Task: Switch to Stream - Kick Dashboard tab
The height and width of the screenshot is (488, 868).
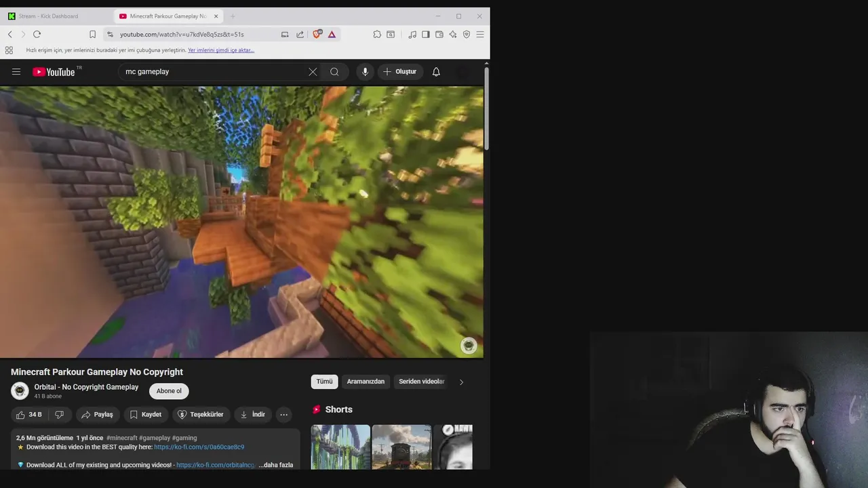Action: [x=49, y=16]
